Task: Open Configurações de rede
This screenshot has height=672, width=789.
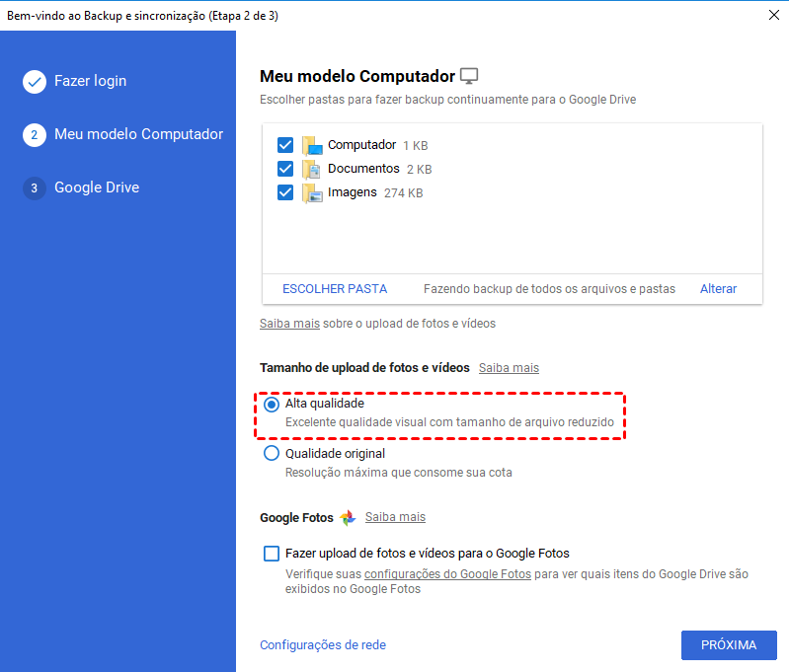Action: click(323, 644)
